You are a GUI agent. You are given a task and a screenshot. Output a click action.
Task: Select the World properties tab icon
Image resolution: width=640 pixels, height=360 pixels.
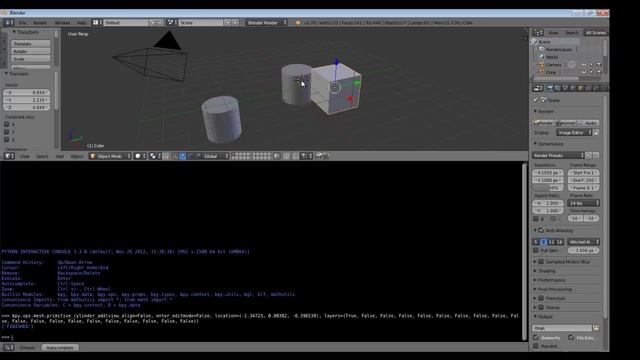573,88
